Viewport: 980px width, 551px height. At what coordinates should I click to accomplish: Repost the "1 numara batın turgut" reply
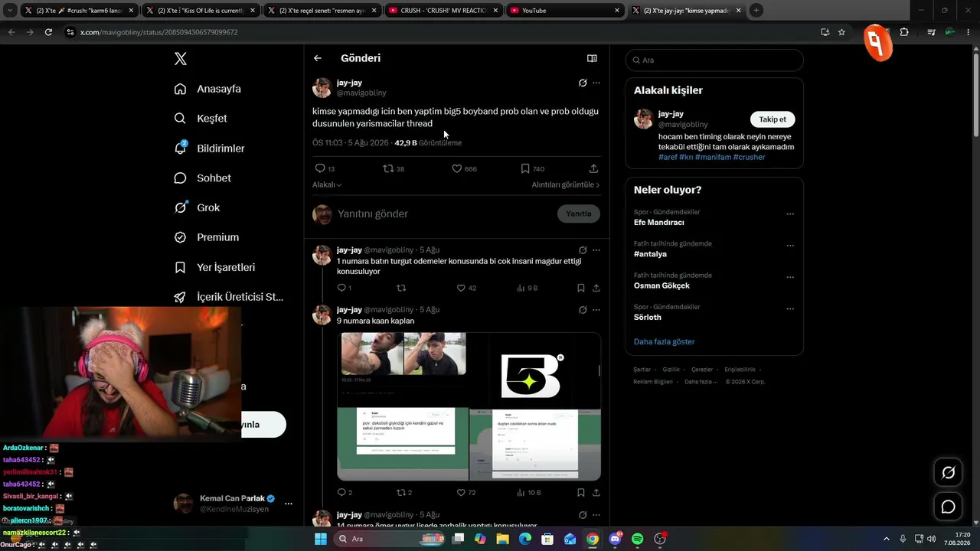(x=401, y=288)
